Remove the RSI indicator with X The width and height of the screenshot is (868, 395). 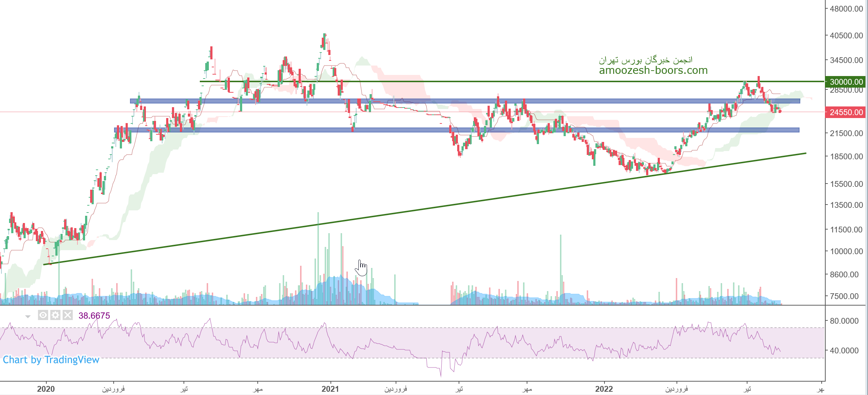[68, 315]
